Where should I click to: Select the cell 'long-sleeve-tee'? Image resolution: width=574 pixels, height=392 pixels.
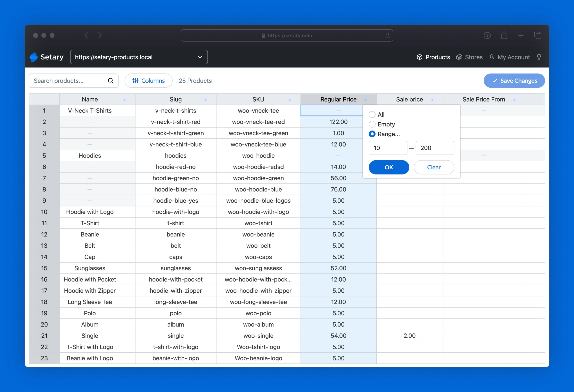pos(176,302)
